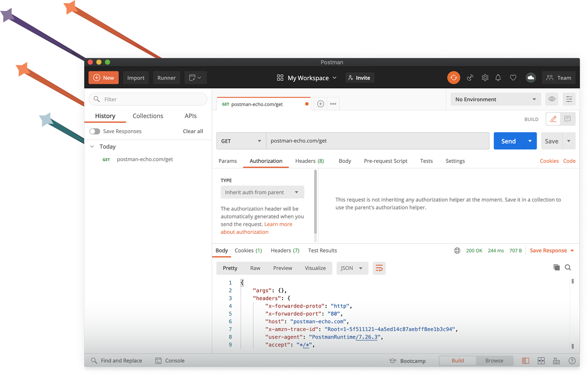Open the Test Results response tab
588x375 pixels.
pos(322,250)
